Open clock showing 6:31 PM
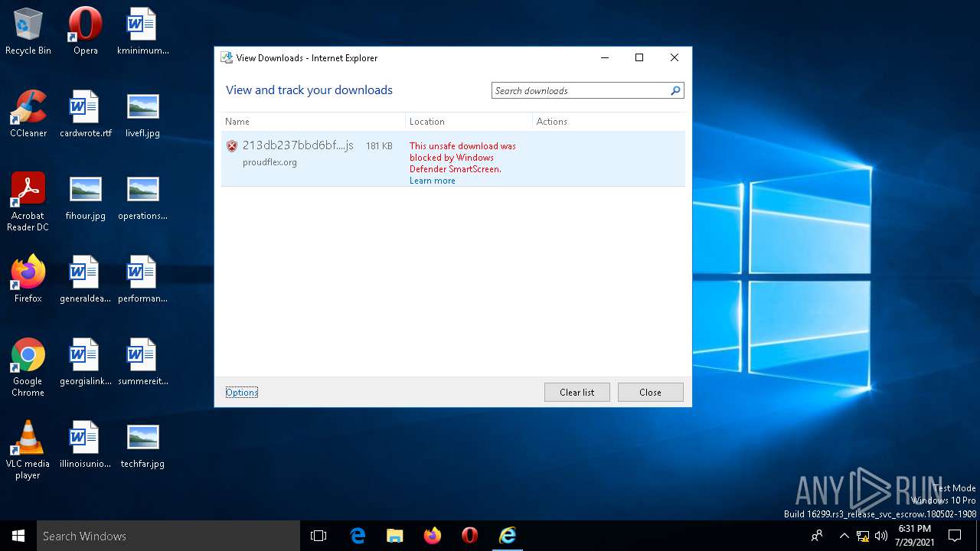Image resolution: width=980 pixels, height=551 pixels. click(x=914, y=536)
